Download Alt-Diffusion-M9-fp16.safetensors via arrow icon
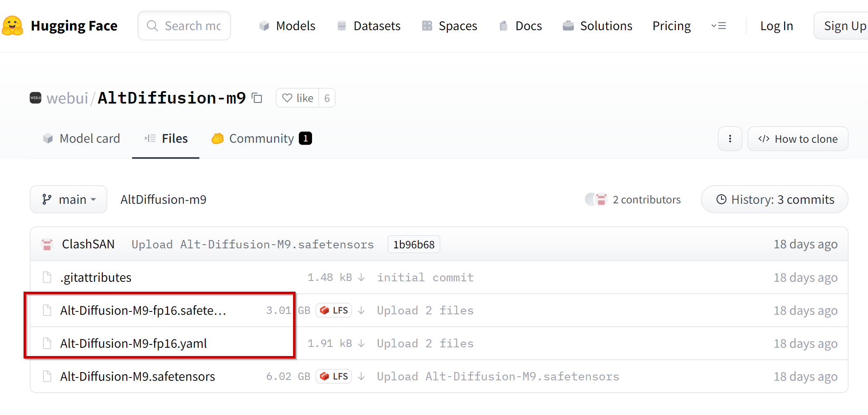 pyautogui.click(x=361, y=310)
